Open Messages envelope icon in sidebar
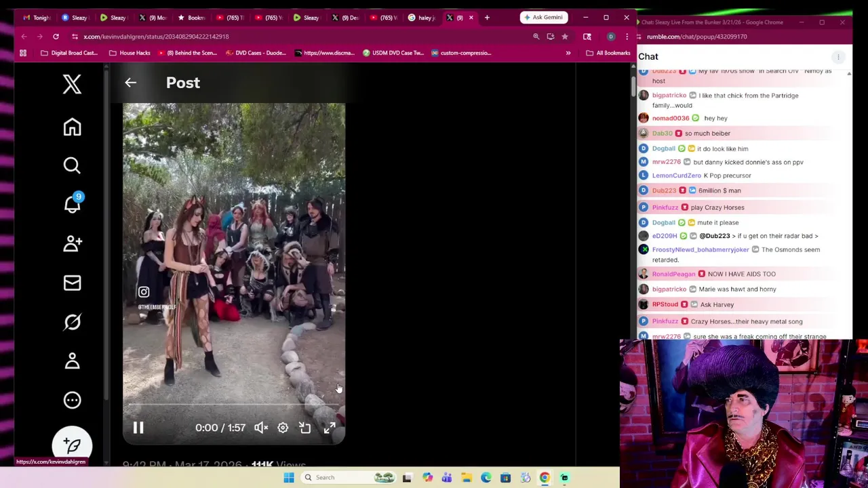Screen dimensions: 868x488 click(x=72, y=283)
